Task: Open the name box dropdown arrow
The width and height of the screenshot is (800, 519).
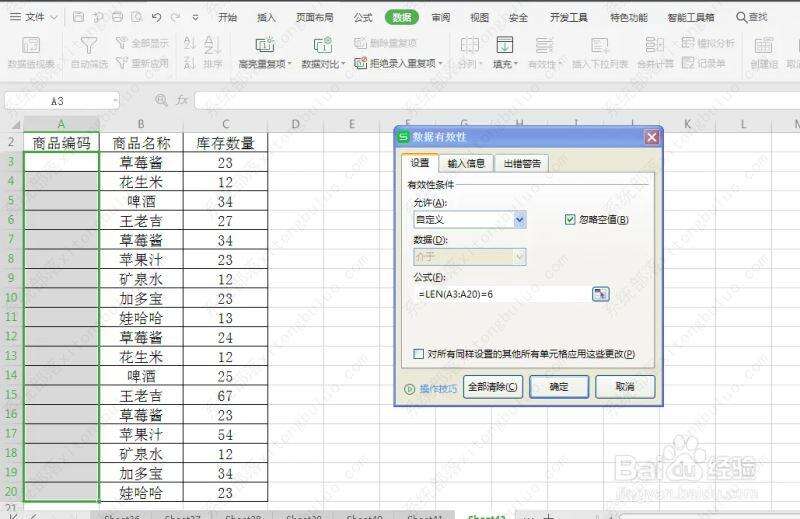Action: pos(115,101)
